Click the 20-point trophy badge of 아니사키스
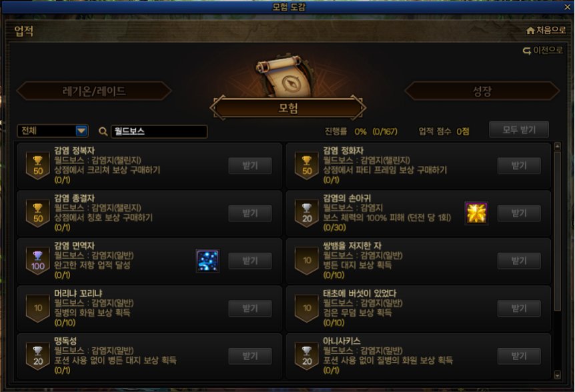575x392 pixels. (x=307, y=356)
